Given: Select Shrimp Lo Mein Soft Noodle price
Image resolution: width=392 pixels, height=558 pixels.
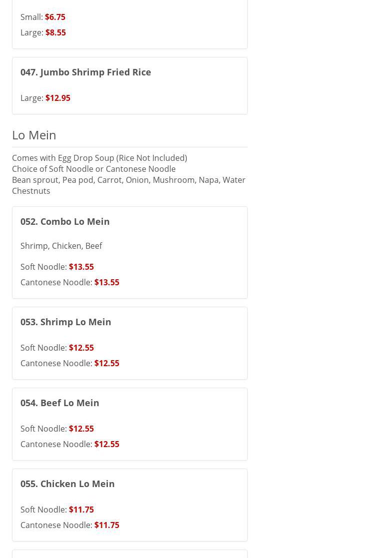Looking at the screenshot, I should 57,348.
